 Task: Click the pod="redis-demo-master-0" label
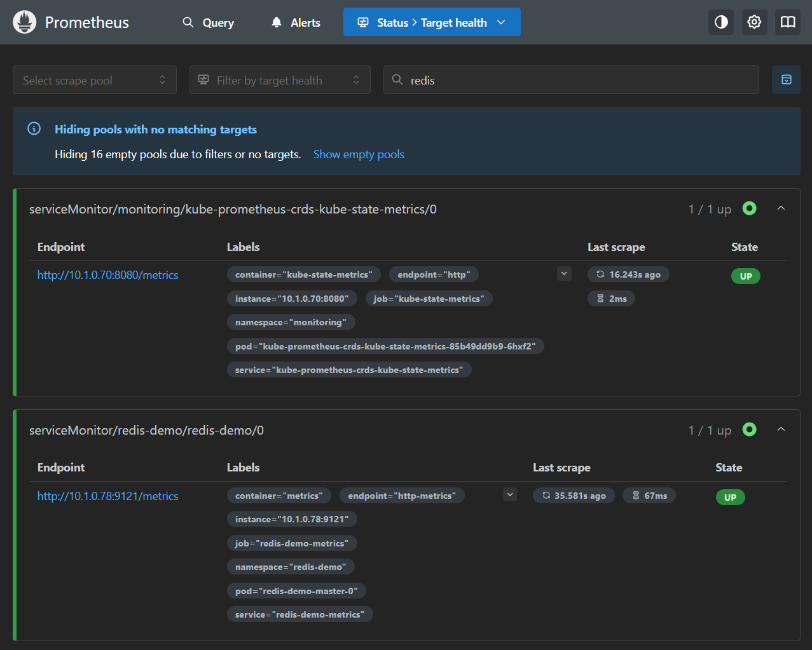[296, 591]
